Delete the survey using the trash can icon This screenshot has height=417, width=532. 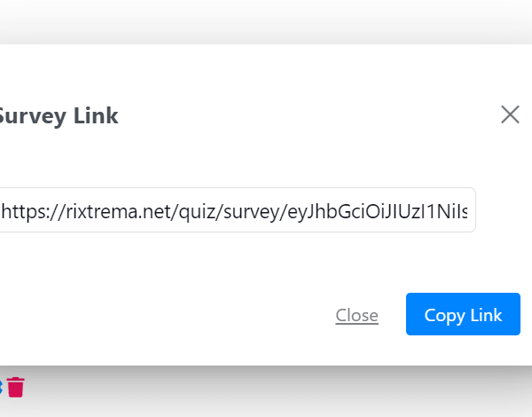pos(16,387)
